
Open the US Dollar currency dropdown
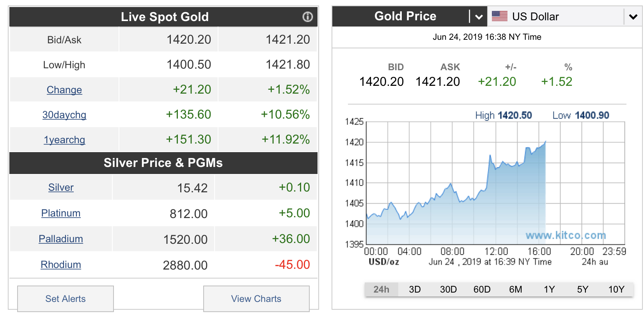point(633,17)
